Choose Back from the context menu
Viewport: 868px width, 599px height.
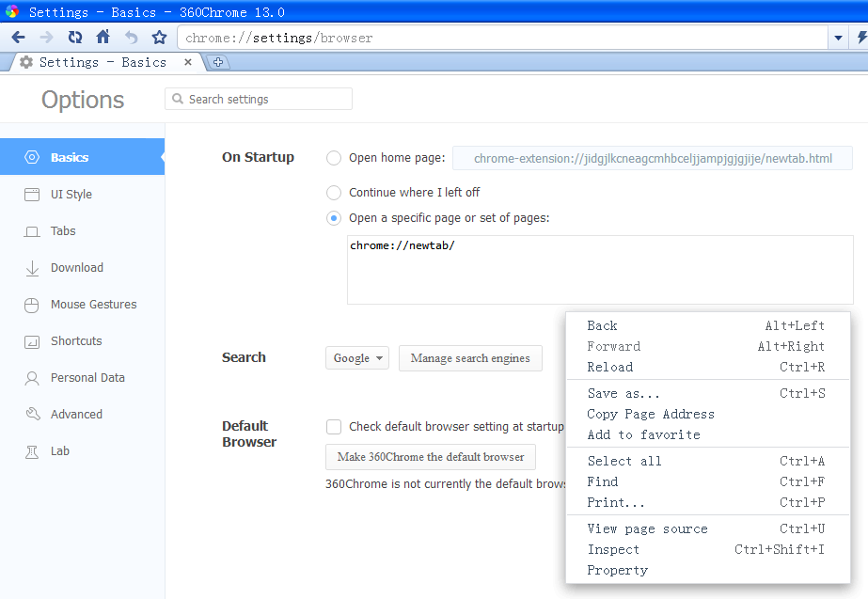tap(707, 325)
